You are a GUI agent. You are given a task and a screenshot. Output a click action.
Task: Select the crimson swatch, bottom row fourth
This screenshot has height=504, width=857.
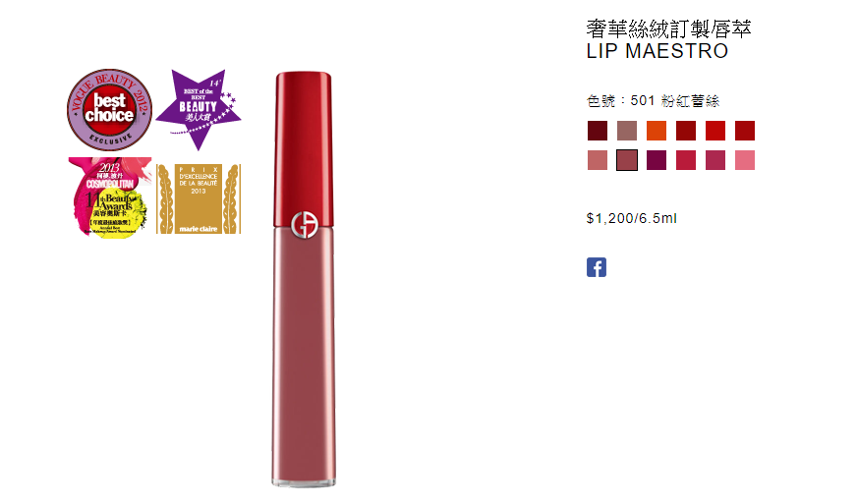click(x=686, y=160)
